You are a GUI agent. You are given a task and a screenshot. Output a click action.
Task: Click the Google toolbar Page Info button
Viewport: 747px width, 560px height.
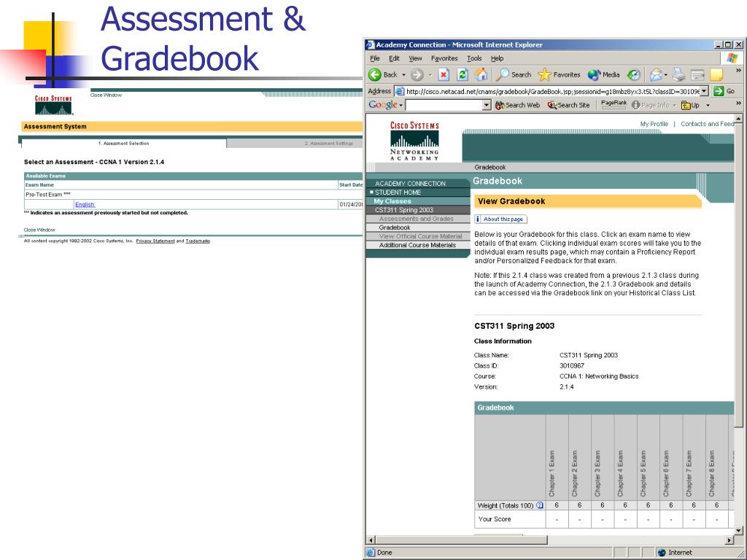[651, 105]
